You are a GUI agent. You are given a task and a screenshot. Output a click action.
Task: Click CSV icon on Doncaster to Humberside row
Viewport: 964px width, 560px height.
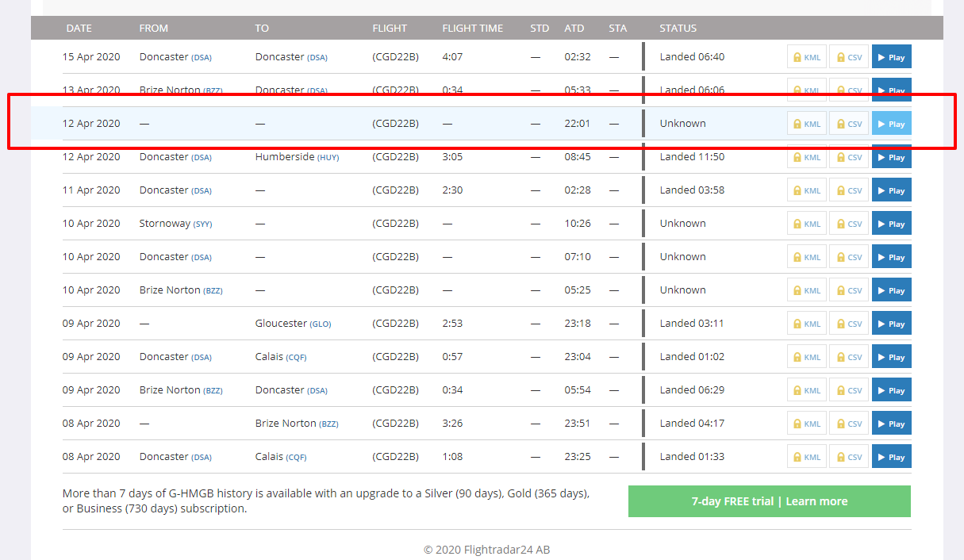[x=849, y=157]
